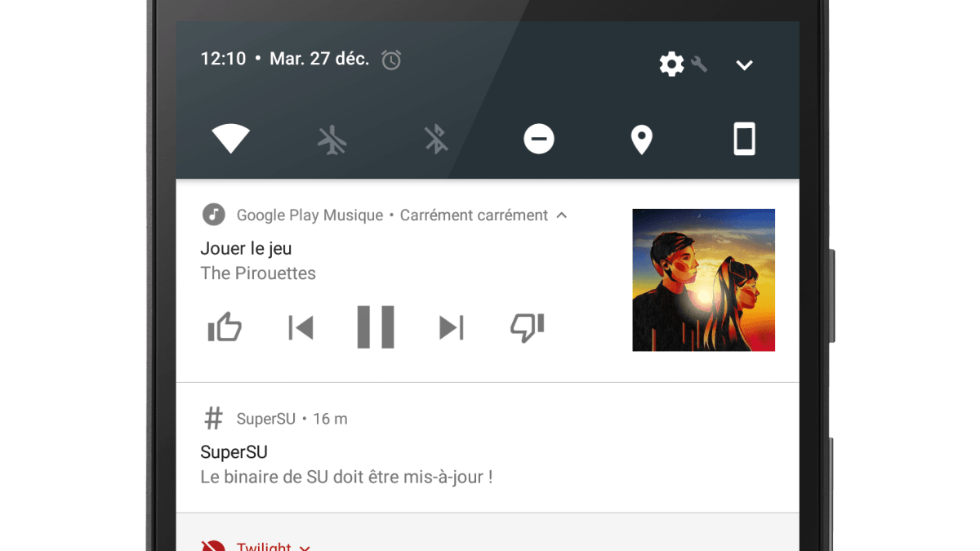Tap the wrench icon beside settings gear
This screenshot has width=980, height=551.
[699, 64]
